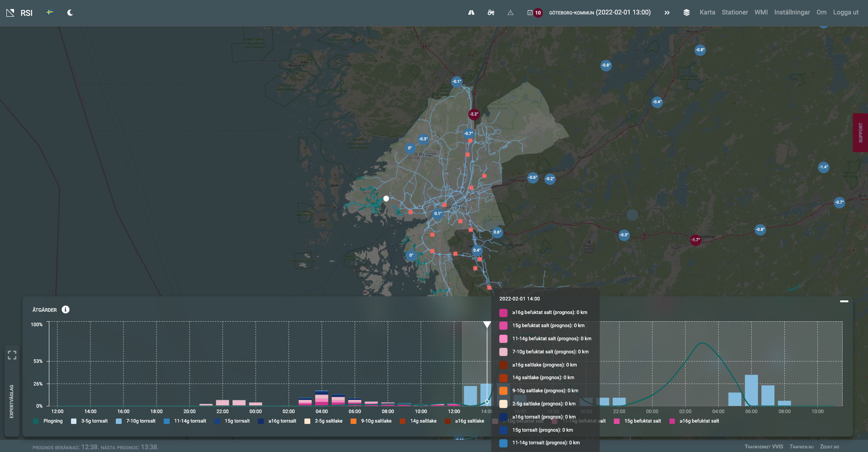Open the warning triangle alerts
The width and height of the screenshot is (868, 452).
pyautogui.click(x=510, y=13)
